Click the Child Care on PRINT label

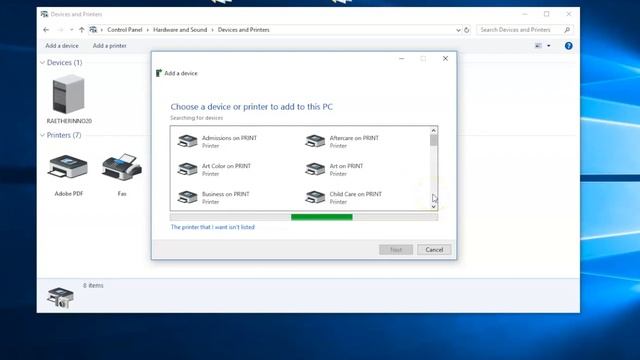click(356, 194)
